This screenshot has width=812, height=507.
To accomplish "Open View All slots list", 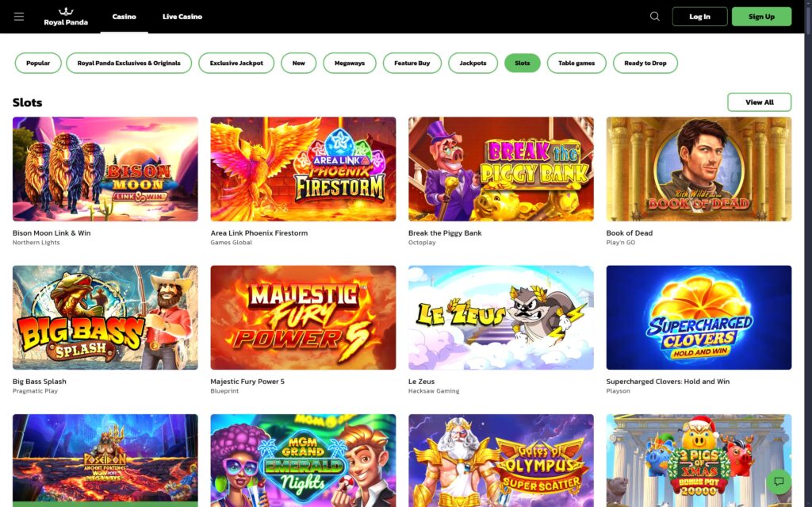I will click(x=759, y=102).
